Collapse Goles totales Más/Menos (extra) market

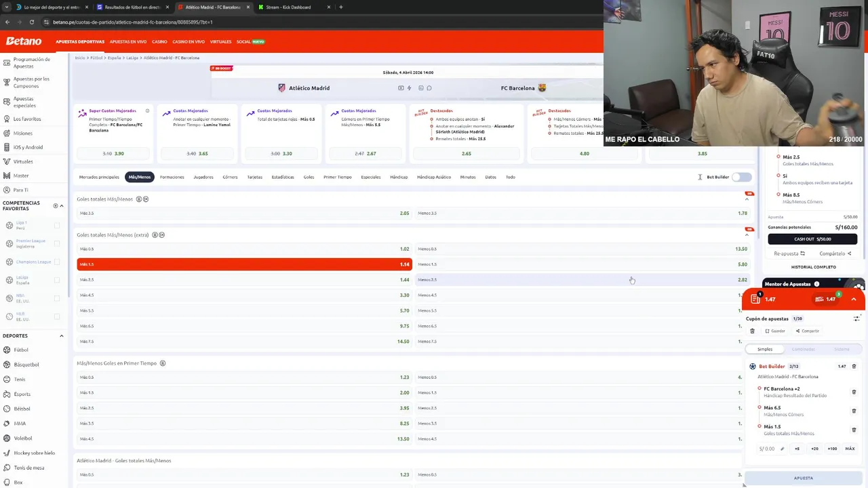[747, 235]
